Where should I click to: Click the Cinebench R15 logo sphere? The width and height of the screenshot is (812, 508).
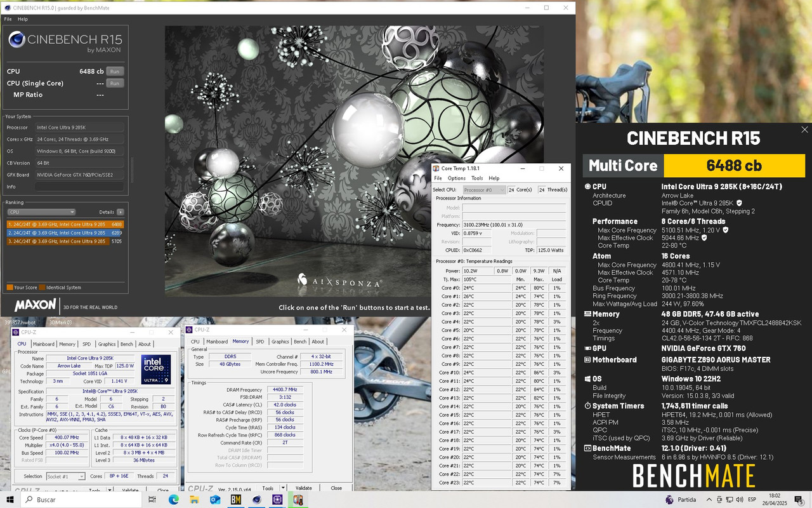16,41
